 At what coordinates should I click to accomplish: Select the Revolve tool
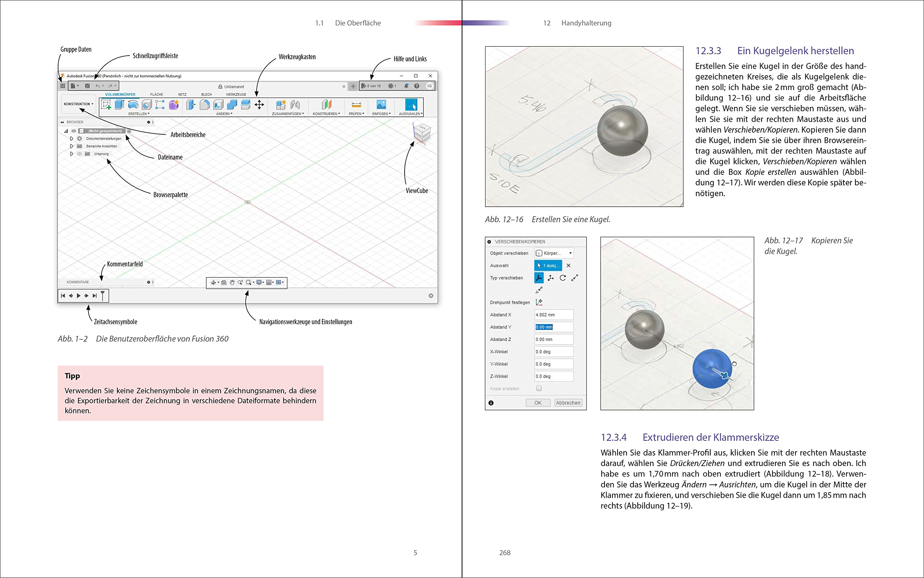coord(133,104)
